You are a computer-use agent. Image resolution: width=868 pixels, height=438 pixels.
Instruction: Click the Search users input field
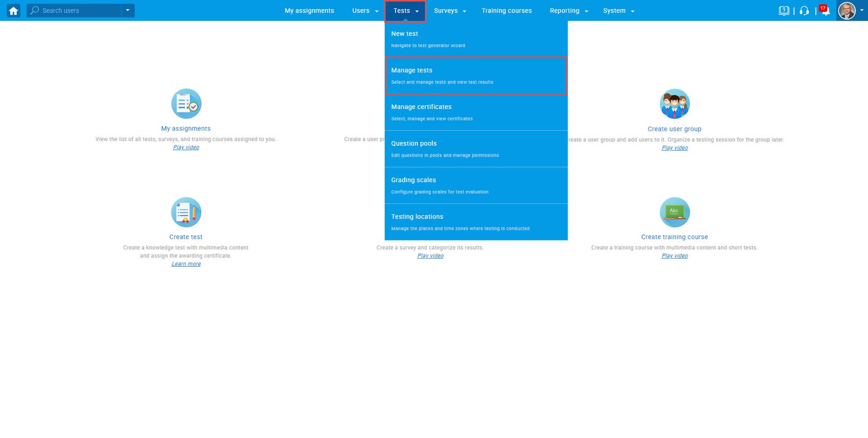pos(76,10)
